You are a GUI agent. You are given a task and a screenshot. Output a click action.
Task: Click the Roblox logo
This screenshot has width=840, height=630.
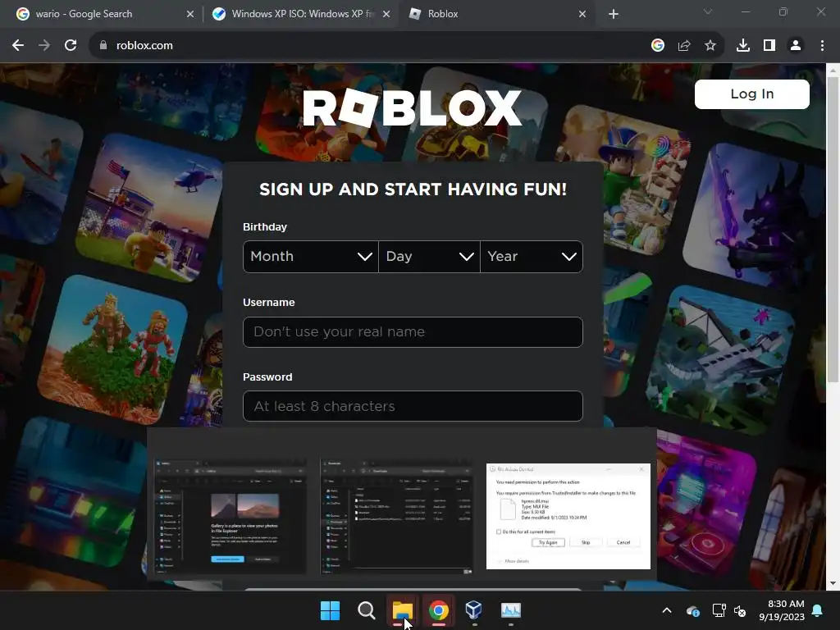click(413, 107)
